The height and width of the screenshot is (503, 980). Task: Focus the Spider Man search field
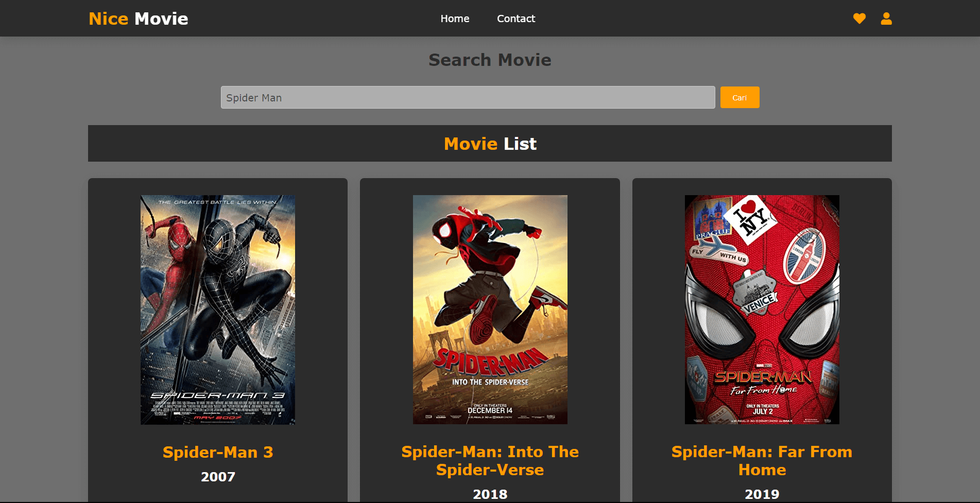click(468, 97)
